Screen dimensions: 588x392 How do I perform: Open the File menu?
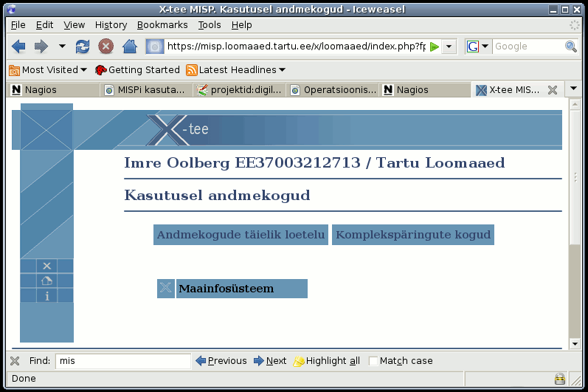[18, 25]
